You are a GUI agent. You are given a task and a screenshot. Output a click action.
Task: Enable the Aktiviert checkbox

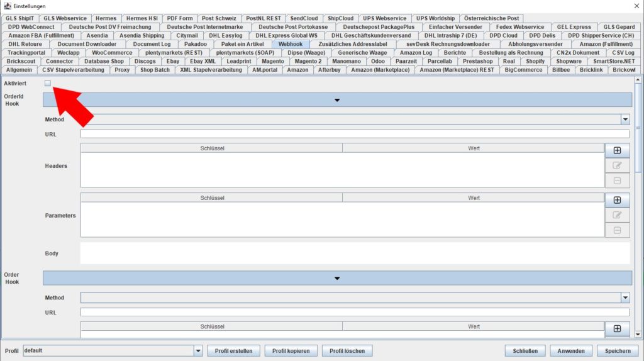point(48,84)
